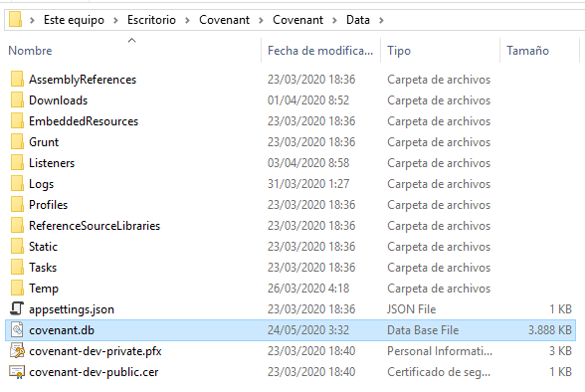This screenshot has height=392, width=585.
Task: Click empty area of address bar field
Action: [486, 20]
